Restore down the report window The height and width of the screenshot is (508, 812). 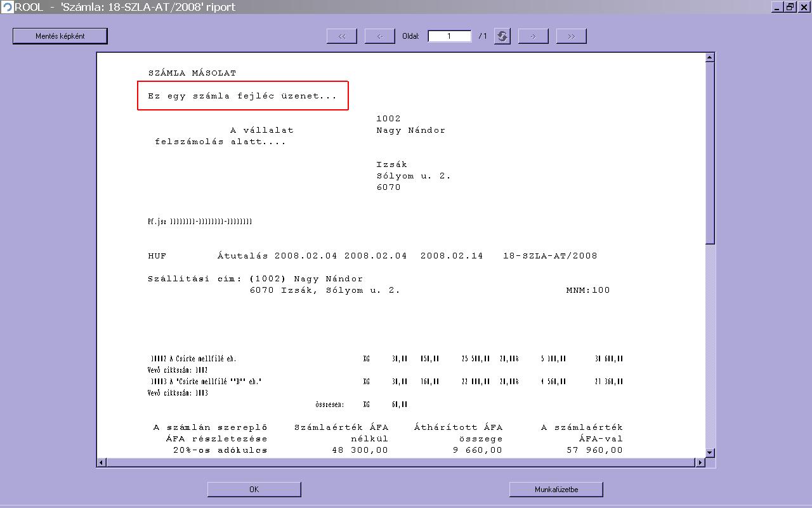point(790,7)
